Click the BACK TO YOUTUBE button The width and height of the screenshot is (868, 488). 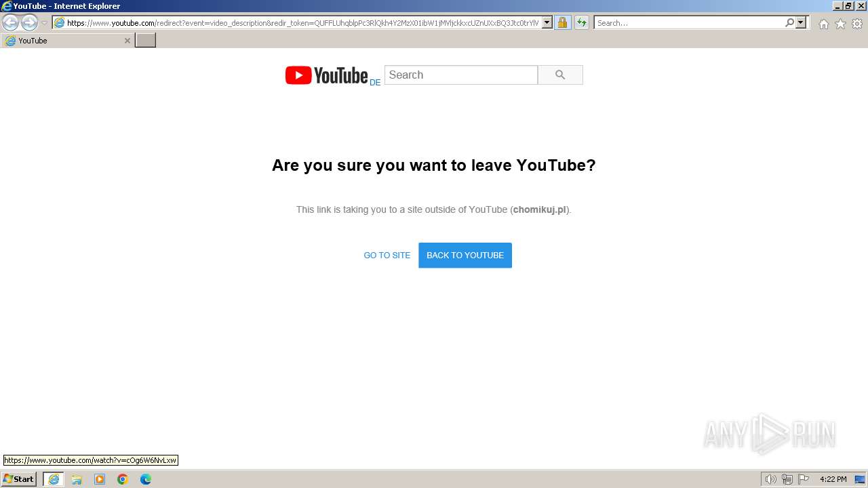coord(465,256)
